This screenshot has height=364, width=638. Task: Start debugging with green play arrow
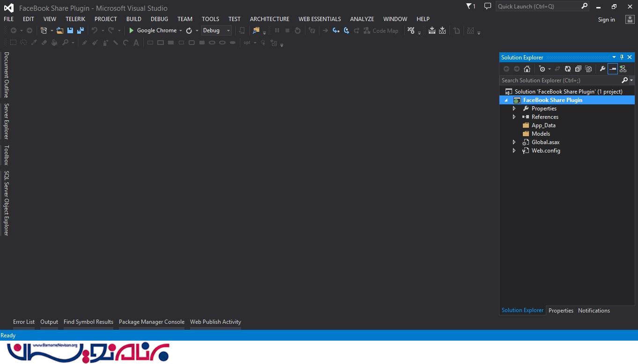coord(132,30)
